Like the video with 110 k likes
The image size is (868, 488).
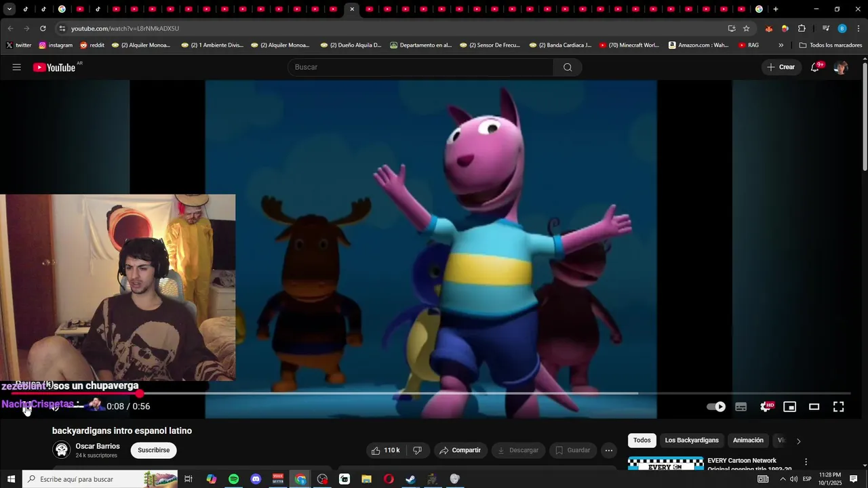[385, 450]
